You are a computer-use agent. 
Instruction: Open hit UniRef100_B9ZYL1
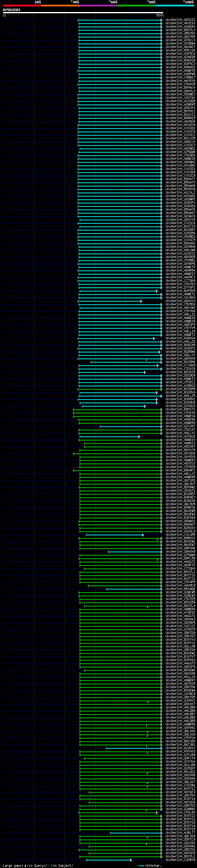pyautogui.click(x=180, y=856)
